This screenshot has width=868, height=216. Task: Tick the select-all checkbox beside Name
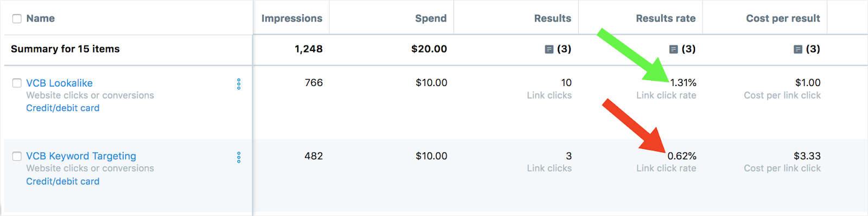[17, 18]
